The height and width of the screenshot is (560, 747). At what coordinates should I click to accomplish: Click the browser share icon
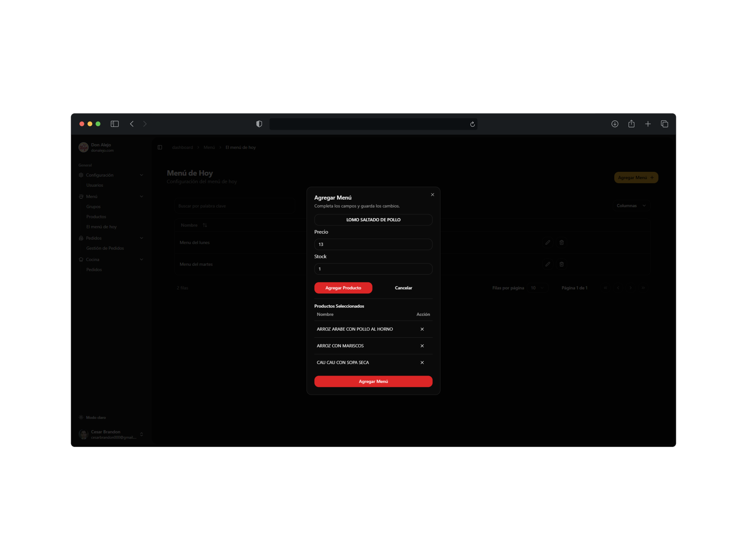(x=631, y=124)
